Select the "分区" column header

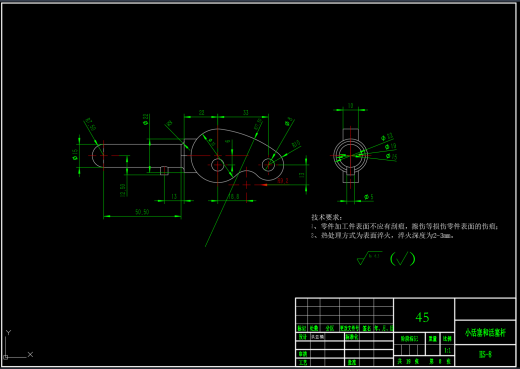[330, 328]
